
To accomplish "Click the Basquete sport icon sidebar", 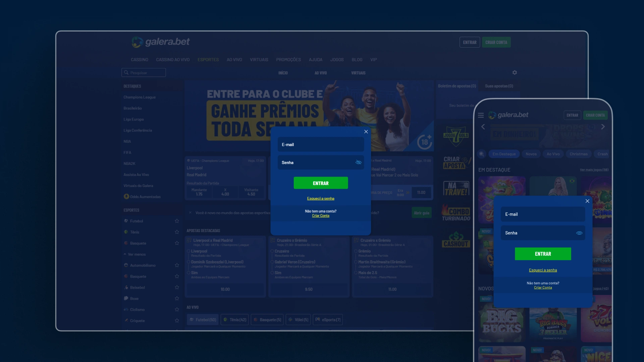I will (x=126, y=243).
